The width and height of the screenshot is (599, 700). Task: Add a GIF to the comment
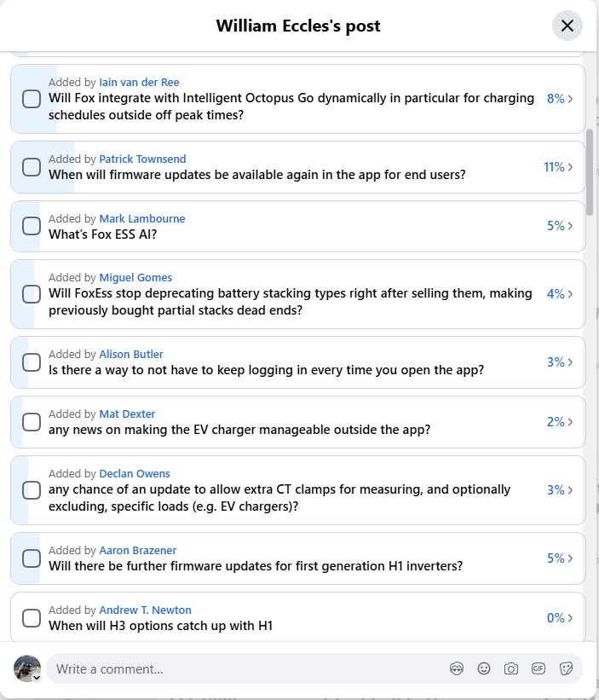(539, 668)
